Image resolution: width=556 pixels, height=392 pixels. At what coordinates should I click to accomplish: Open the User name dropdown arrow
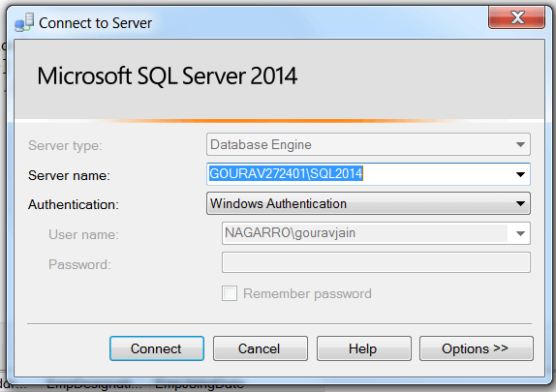tap(520, 233)
